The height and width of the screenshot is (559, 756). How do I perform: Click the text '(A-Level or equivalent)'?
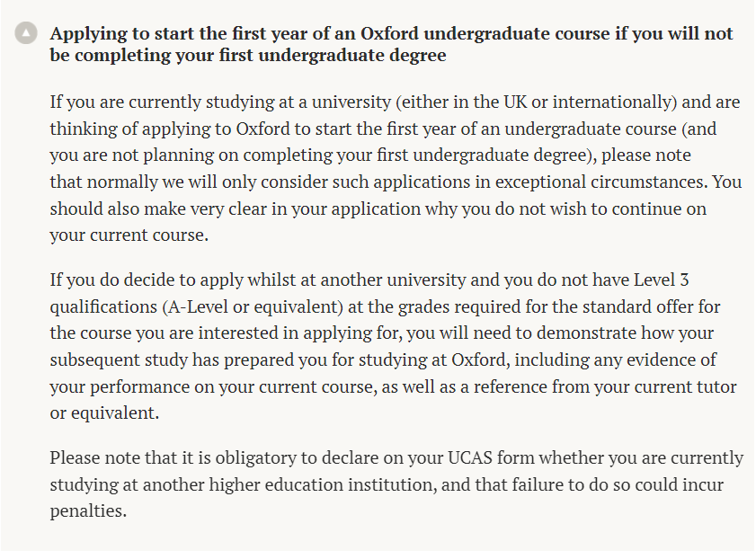point(253,307)
